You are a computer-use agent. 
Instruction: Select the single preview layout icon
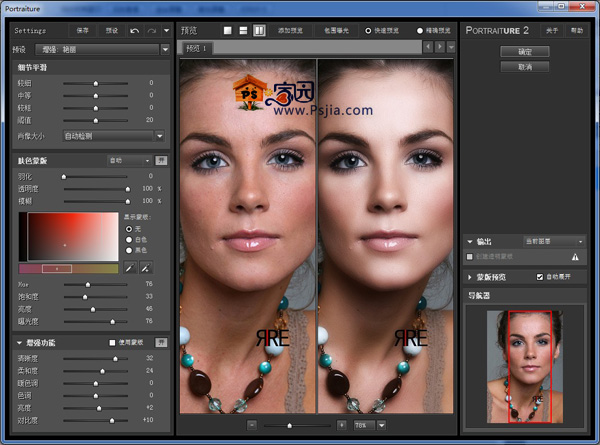(227, 31)
